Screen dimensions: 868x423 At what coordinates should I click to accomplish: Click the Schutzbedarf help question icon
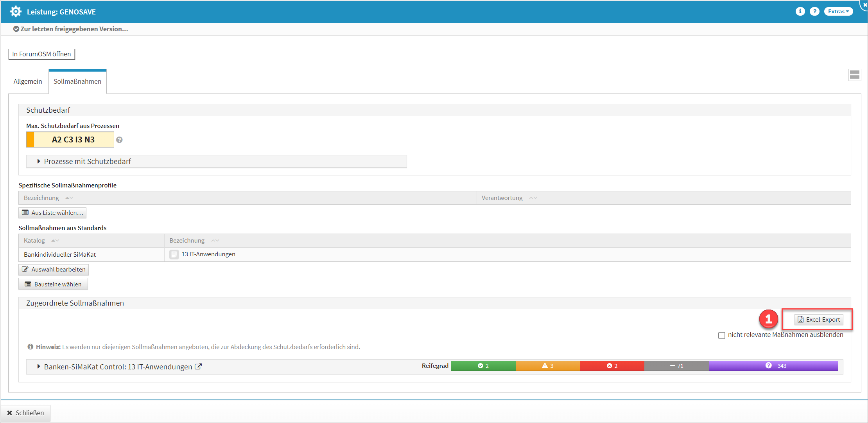click(x=120, y=140)
